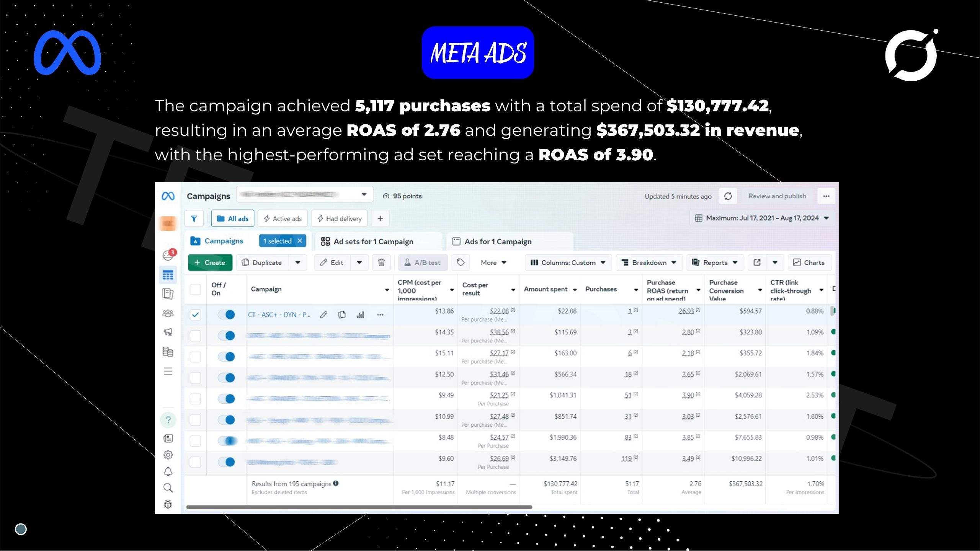Click the Charts button

click(x=809, y=262)
